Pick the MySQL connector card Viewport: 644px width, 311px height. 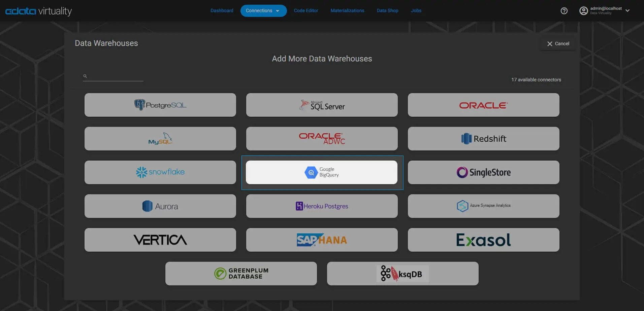tap(160, 139)
